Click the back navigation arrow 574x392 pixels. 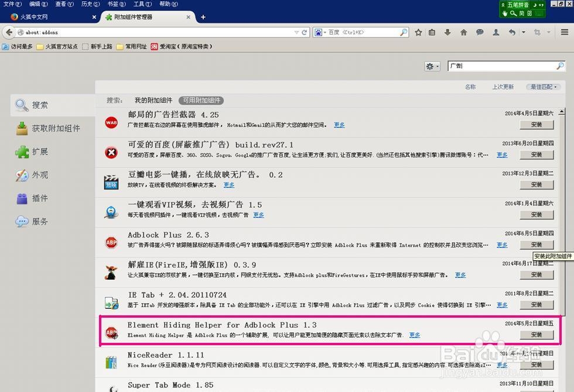coord(9,32)
